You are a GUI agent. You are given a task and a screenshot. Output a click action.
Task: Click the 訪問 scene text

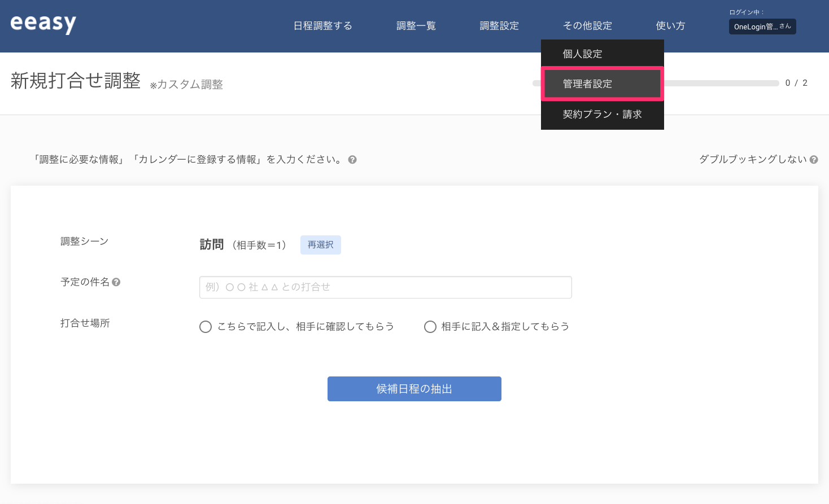point(212,245)
